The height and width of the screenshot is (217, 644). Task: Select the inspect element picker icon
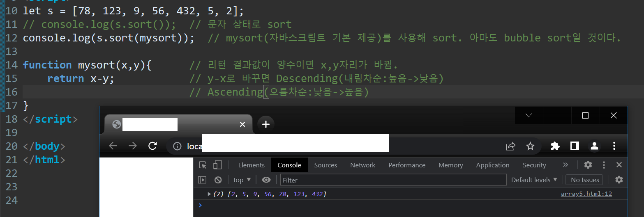[203, 165]
